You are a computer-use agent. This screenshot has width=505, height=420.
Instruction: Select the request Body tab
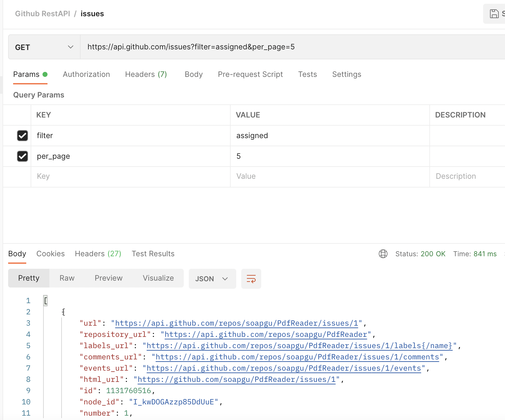pyautogui.click(x=194, y=74)
